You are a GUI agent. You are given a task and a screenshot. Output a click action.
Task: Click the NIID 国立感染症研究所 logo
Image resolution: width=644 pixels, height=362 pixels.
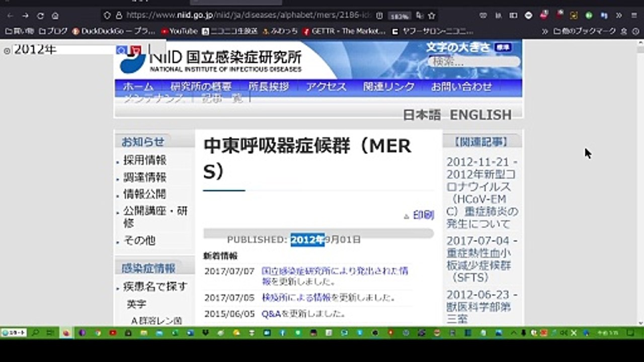pos(211,60)
